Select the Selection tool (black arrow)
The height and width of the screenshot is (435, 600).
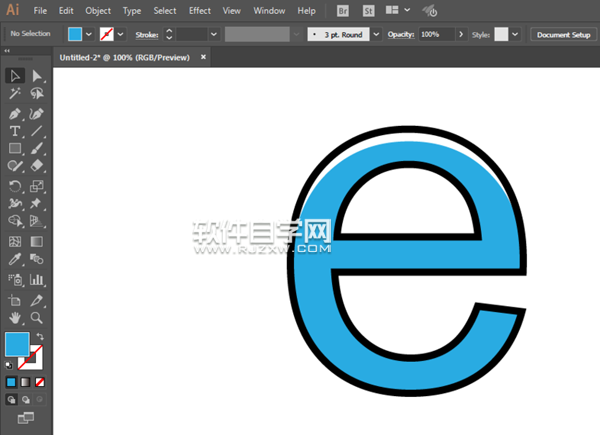tap(15, 76)
